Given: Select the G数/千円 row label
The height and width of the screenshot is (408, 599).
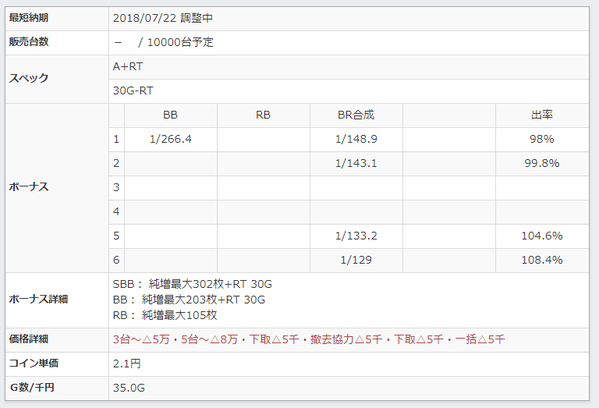Looking at the screenshot, I should click(x=32, y=388).
